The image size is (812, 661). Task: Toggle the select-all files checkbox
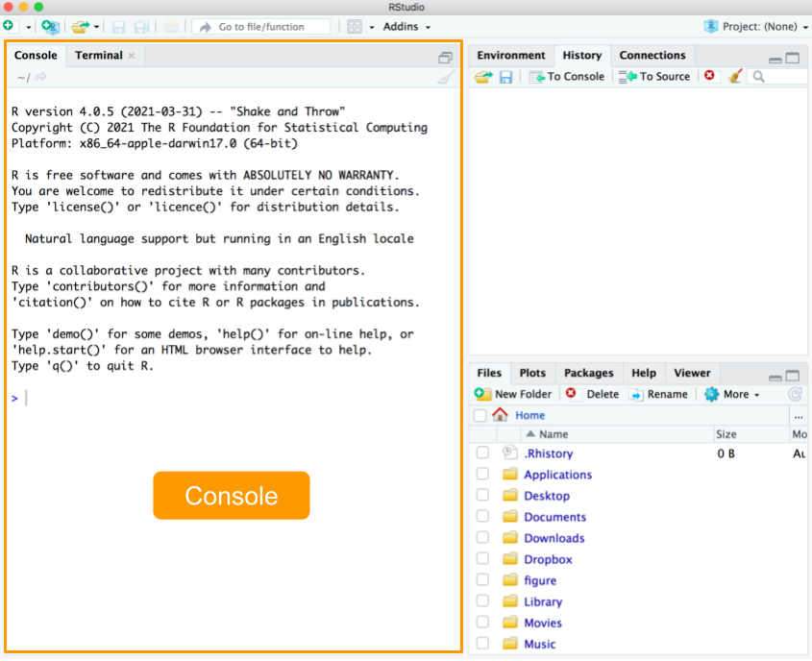[480, 416]
